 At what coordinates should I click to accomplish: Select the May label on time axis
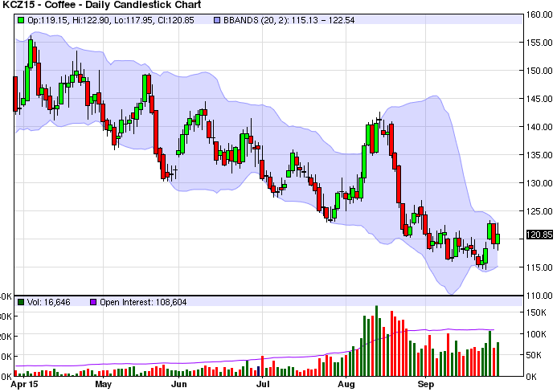pyautogui.click(x=103, y=385)
